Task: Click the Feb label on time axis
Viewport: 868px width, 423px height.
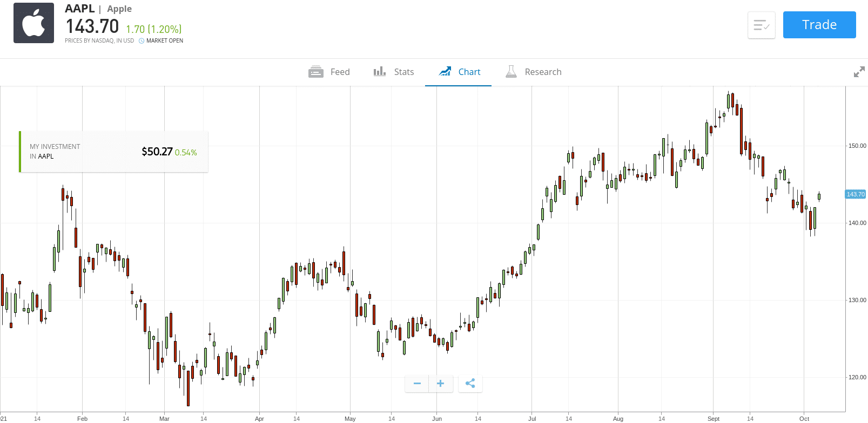Action: 82,419
